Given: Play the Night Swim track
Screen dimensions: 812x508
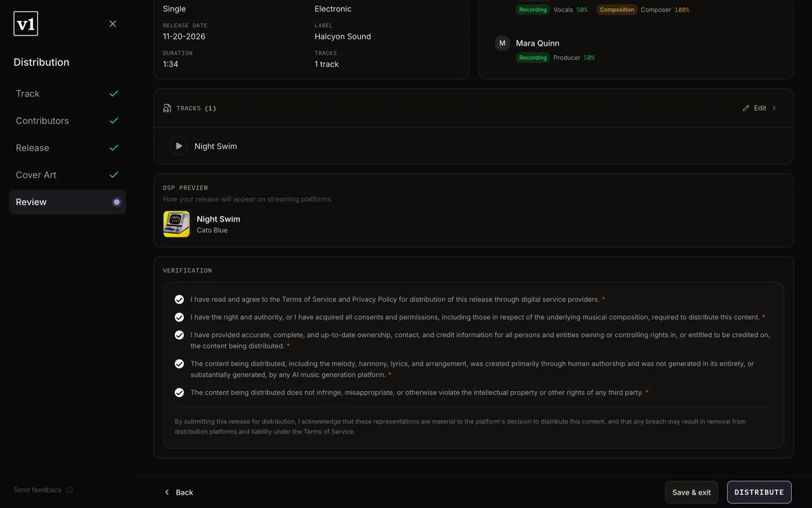Looking at the screenshot, I should [x=179, y=146].
